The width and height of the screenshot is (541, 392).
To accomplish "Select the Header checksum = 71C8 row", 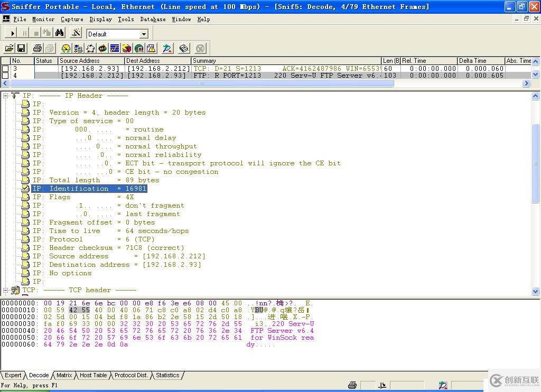I will (108, 248).
